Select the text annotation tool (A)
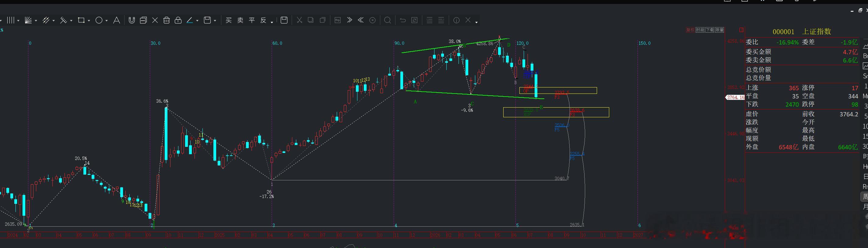This screenshot has height=248, width=868. tap(116, 20)
